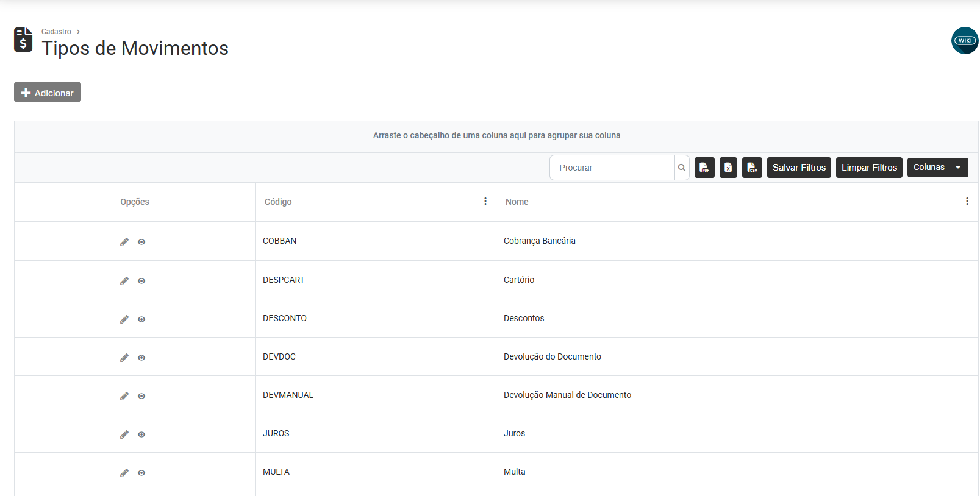Open the Colunas dropdown
The height and width of the screenshot is (496, 980).
(937, 168)
